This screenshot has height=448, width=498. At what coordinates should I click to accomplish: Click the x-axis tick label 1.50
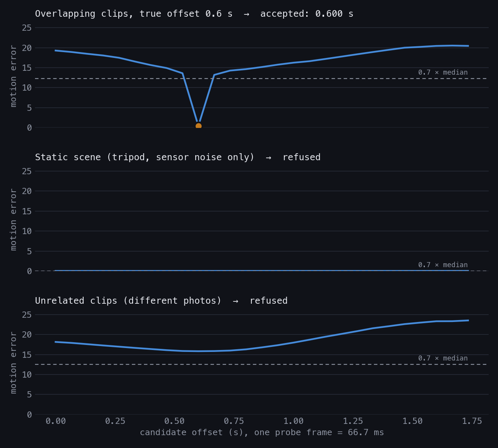tap(412, 421)
